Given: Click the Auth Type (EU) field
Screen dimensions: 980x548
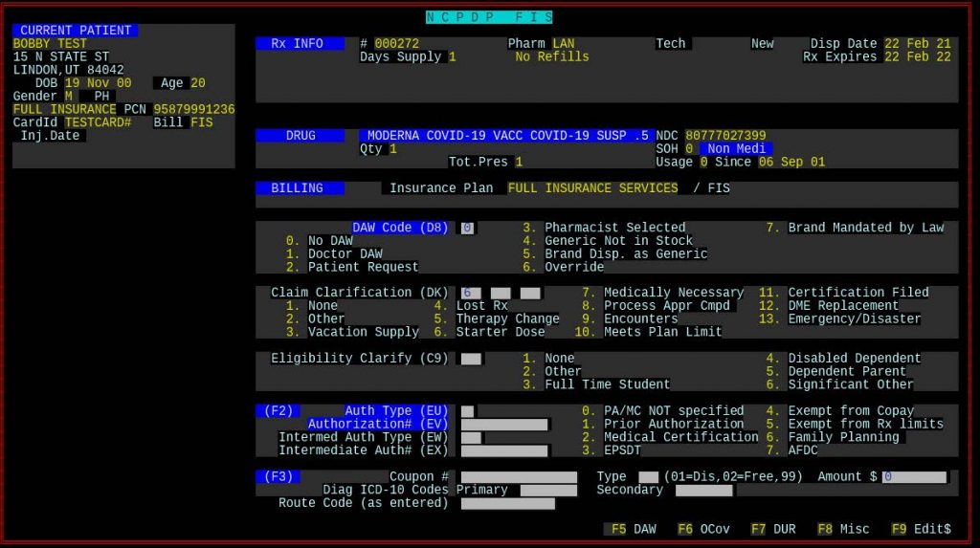Looking at the screenshot, I should [x=467, y=411].
